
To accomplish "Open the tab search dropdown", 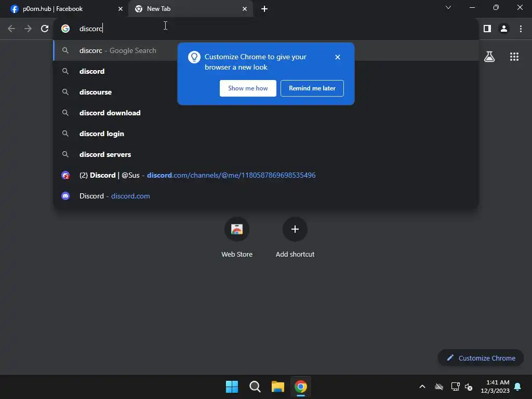I will point(448,7).
